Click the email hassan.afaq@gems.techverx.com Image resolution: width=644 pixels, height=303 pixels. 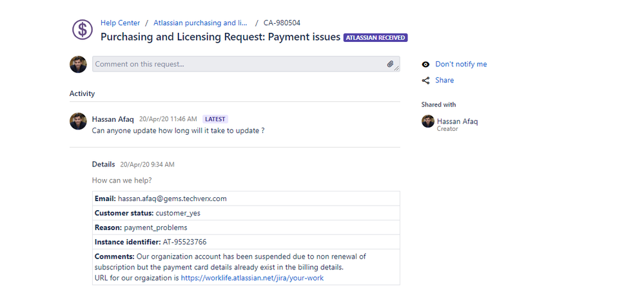(172, 199)
